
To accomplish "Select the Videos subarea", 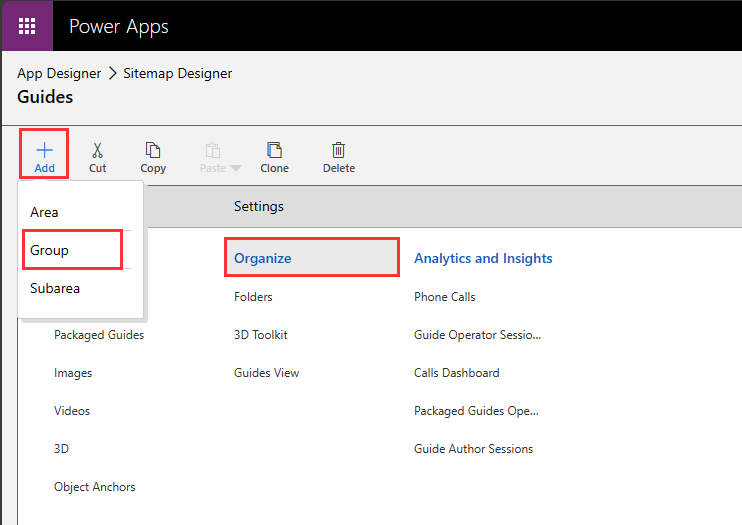I will [x=72, y=411].
